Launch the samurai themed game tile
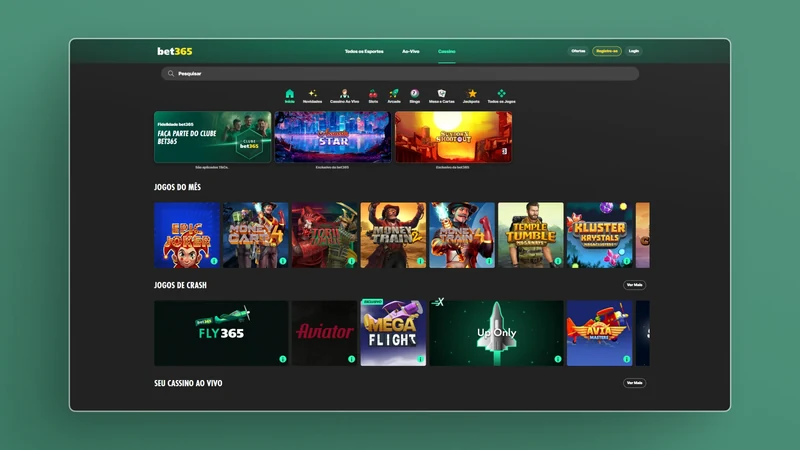This screenshot has width=800, height=450. (x=324, y=235)
